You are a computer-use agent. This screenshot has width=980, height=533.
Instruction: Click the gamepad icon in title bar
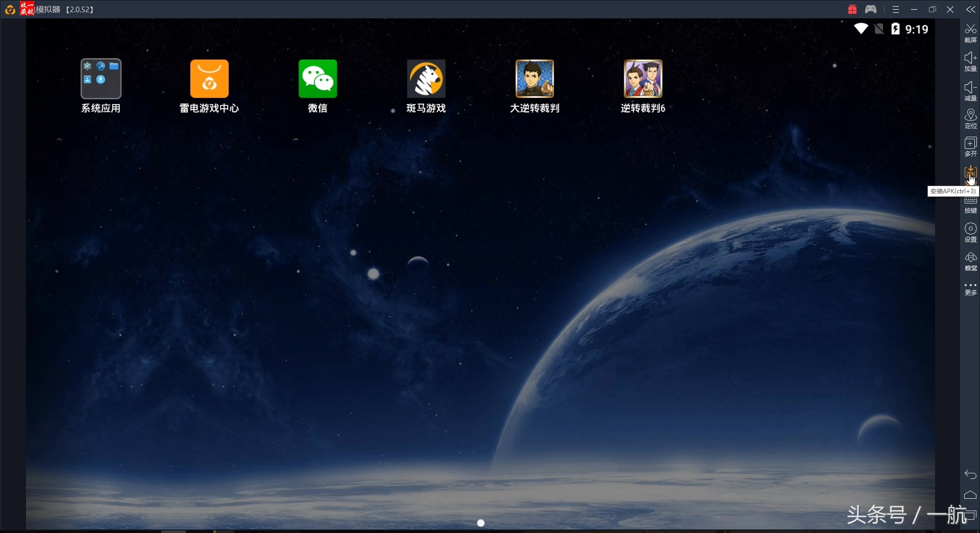tap(871, 9)
